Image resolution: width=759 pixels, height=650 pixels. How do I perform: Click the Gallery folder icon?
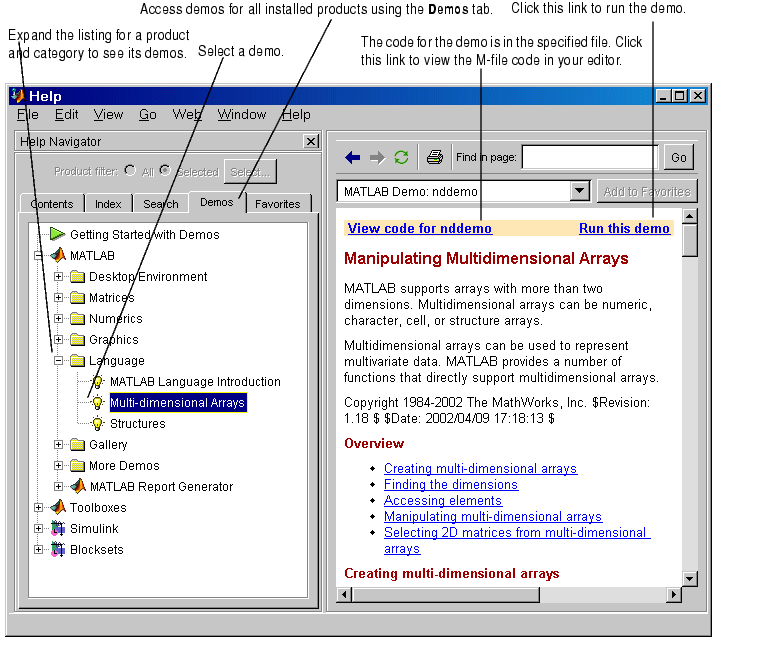pyautogui.click(x=77, y=444)
